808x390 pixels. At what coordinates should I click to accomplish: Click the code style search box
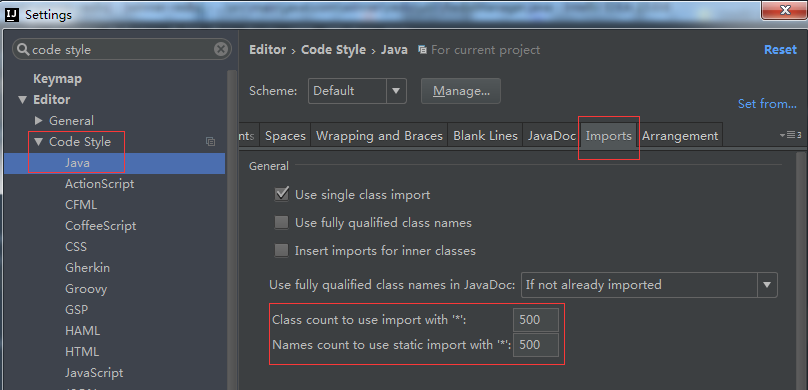tap(122, 49)
